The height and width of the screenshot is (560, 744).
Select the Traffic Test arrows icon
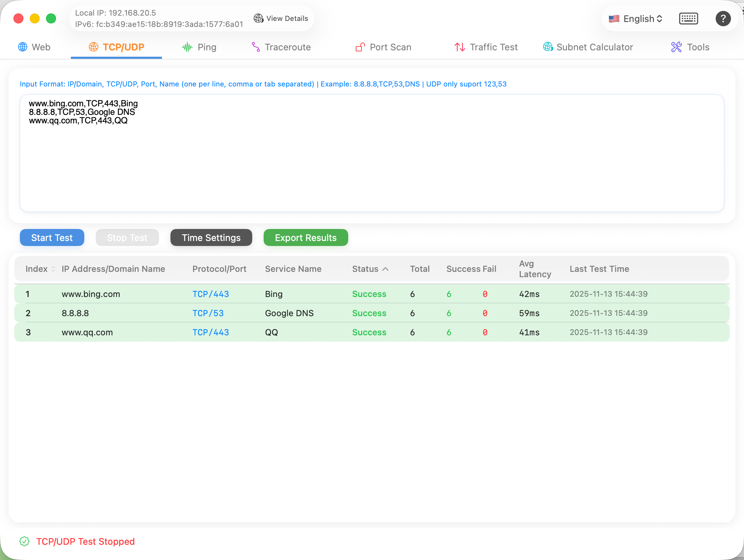coord(459,47)
